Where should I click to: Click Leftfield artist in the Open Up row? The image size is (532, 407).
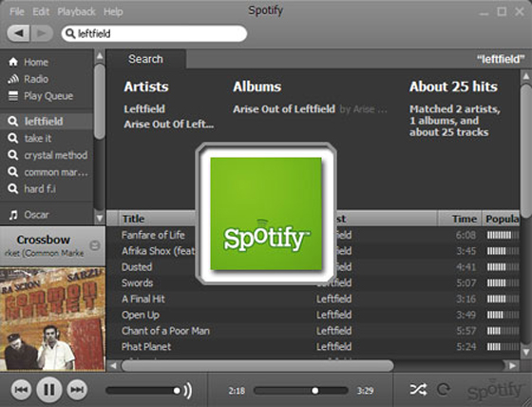[333, 315]
